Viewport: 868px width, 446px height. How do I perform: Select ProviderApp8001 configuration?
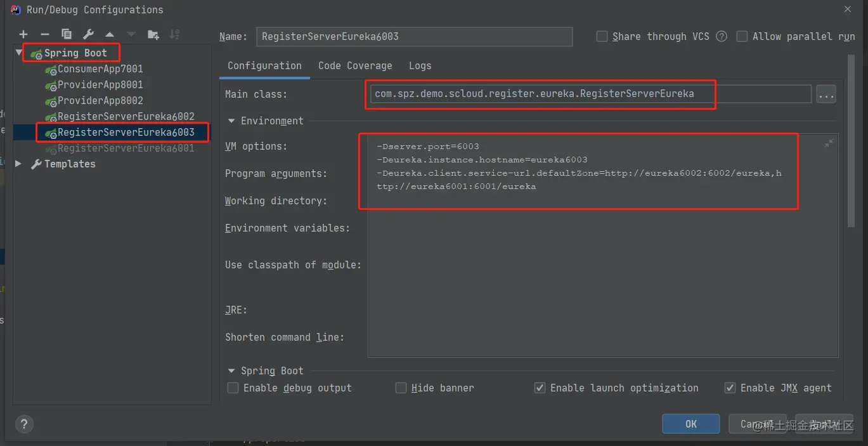click(x=100, y=84)
